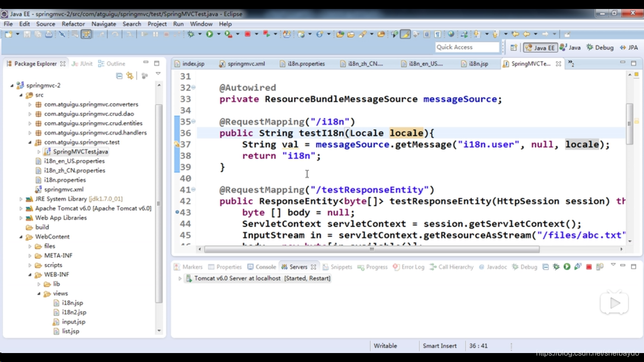Select list.jsp in views folder
This screenshot has height=362, width=644.
(66, 331)
